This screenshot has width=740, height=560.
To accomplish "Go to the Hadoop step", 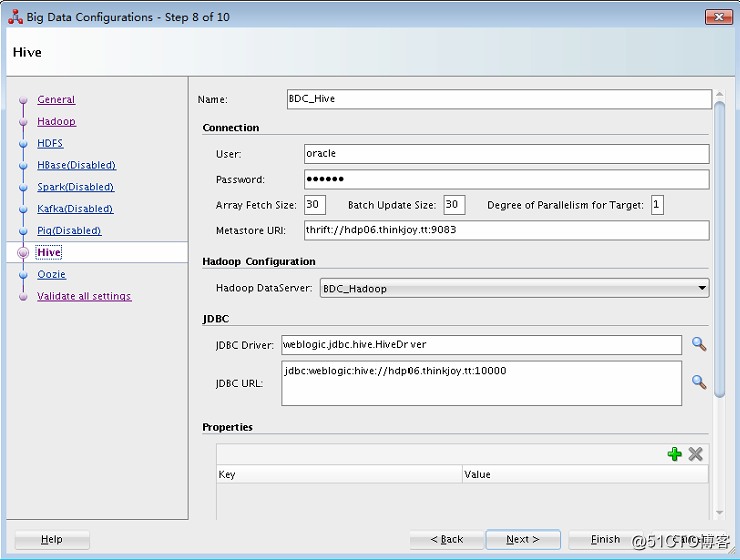I will tap(57, 121).
